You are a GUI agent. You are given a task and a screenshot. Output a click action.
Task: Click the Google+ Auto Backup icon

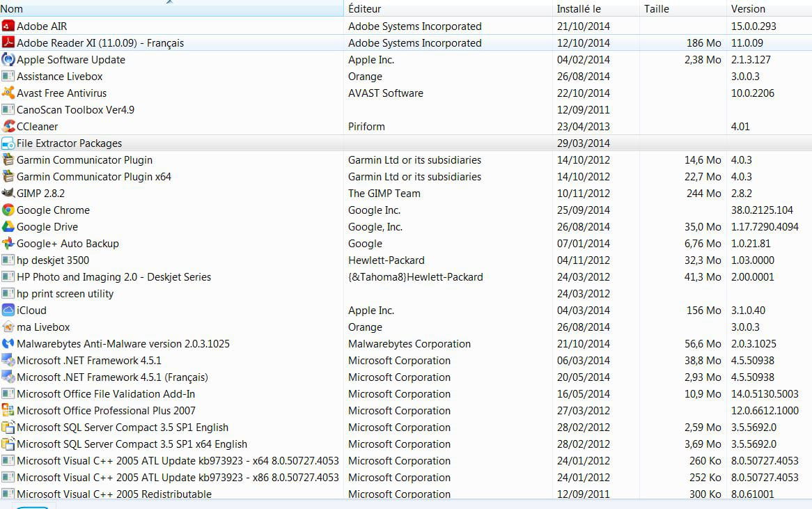[x=8, y=244]
